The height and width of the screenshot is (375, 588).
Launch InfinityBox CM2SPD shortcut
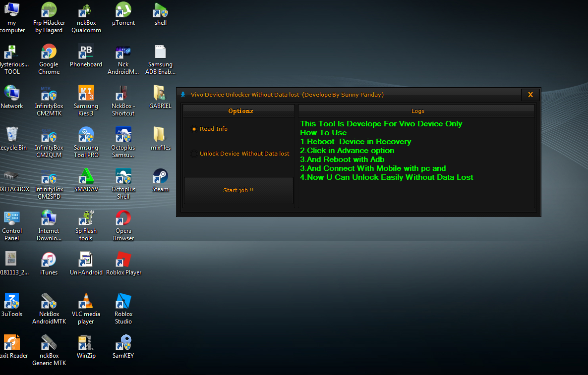coord(49,184)
